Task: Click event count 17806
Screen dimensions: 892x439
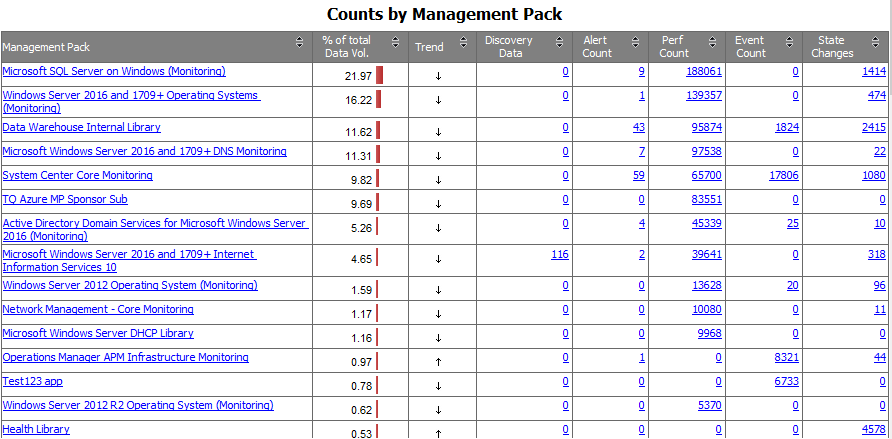Action: point(784,175)
